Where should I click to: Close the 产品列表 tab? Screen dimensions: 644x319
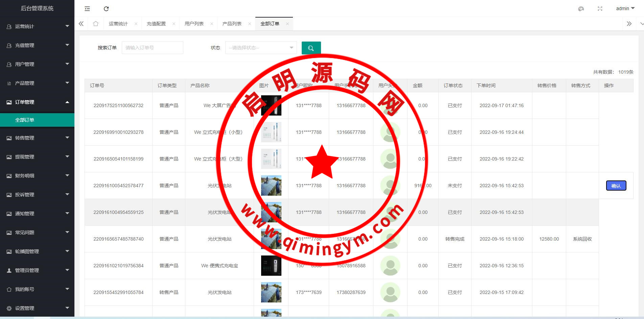250,24
